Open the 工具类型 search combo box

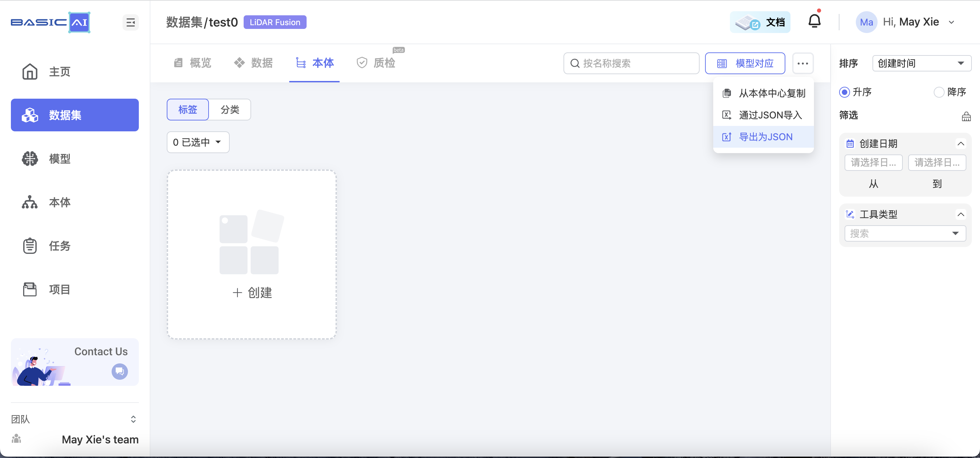[905, 233]
